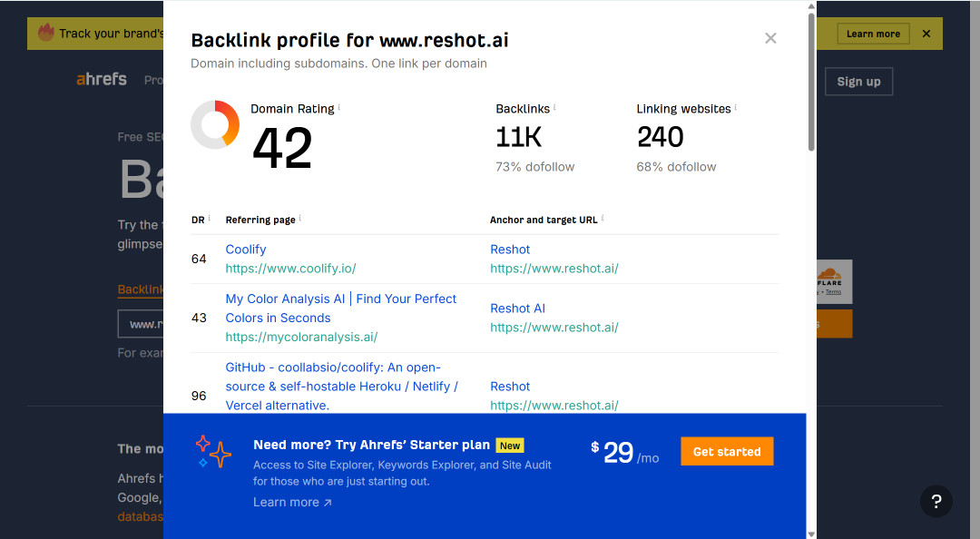The image size is (980, 539).
Task: Click the Anchor and target URL info icon
Action: point(603,218)
